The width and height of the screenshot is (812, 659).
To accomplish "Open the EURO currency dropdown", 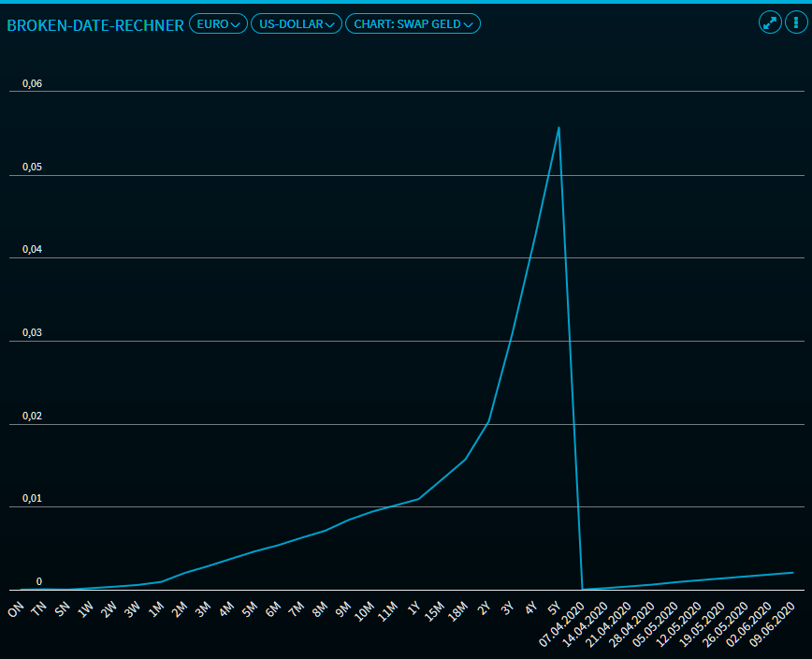I will [x=218, y=24].
